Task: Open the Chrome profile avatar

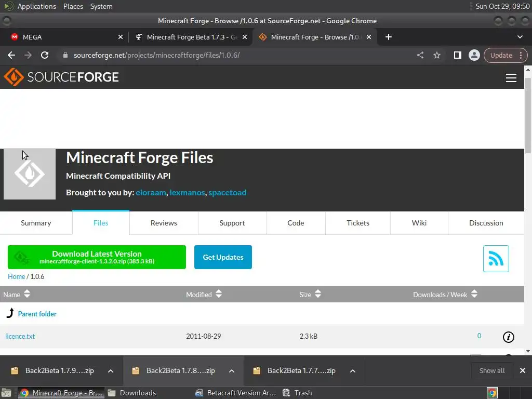Action: click(474, 55)
